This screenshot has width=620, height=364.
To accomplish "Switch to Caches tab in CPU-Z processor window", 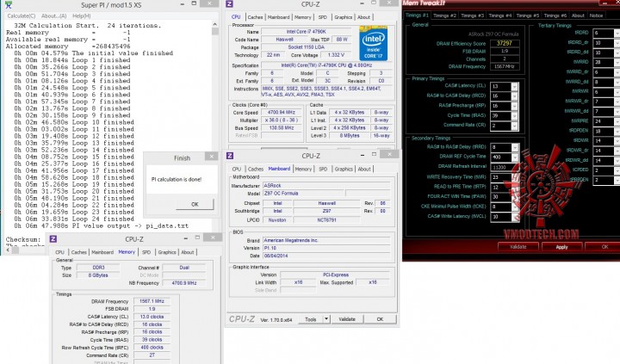I will coord(255,17).
